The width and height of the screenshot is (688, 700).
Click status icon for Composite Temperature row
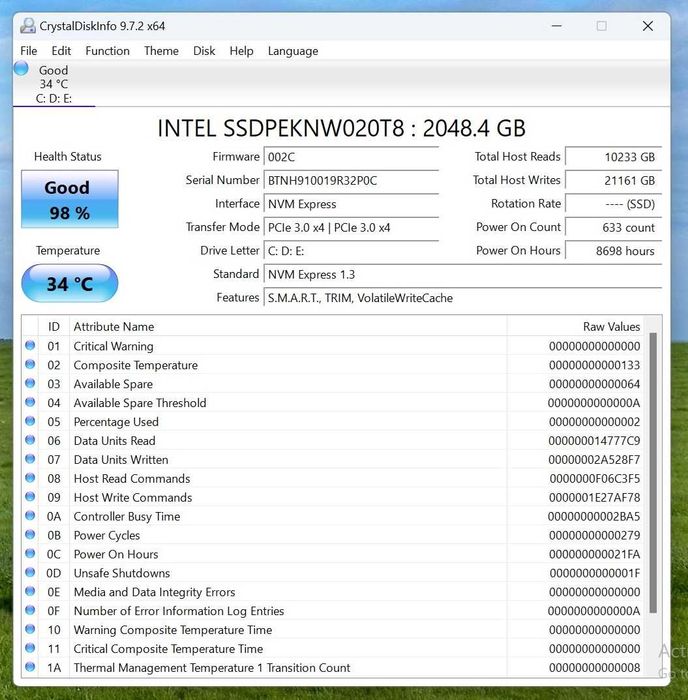(30, 364)
